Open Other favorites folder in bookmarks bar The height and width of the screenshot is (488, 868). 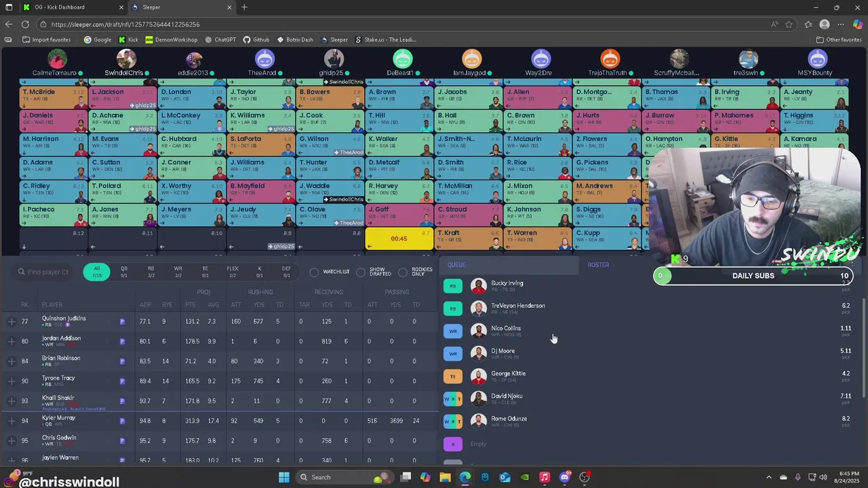(x=839, y=39)
